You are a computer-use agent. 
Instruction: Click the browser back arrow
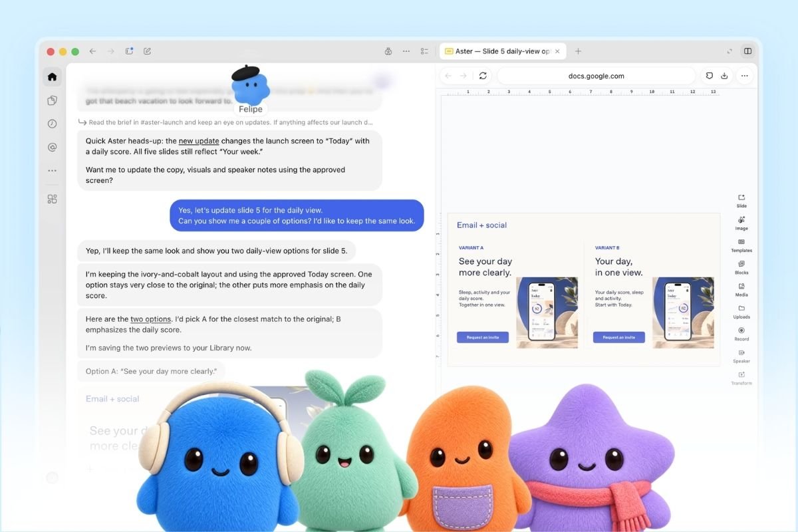click(x=448, y=76)
